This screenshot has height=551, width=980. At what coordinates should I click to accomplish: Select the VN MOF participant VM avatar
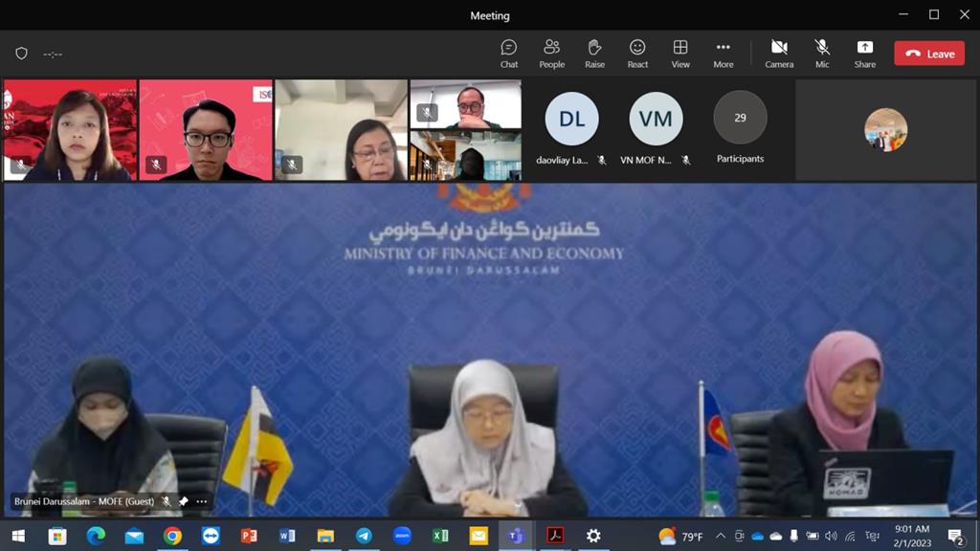pyautogui.click(x=656, y=119)
